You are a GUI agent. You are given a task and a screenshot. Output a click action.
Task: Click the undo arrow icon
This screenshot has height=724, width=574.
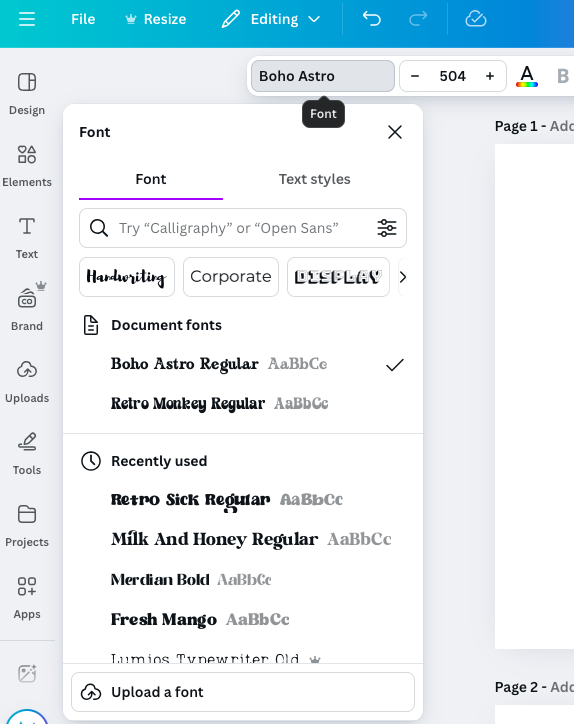coord(372,19)
